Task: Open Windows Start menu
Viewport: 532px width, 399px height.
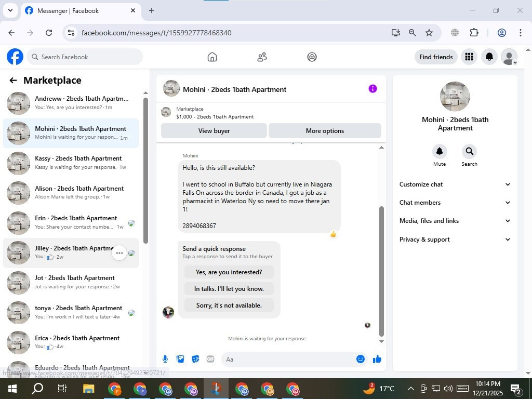Action: pyautogui.click(x=12, y=389)
